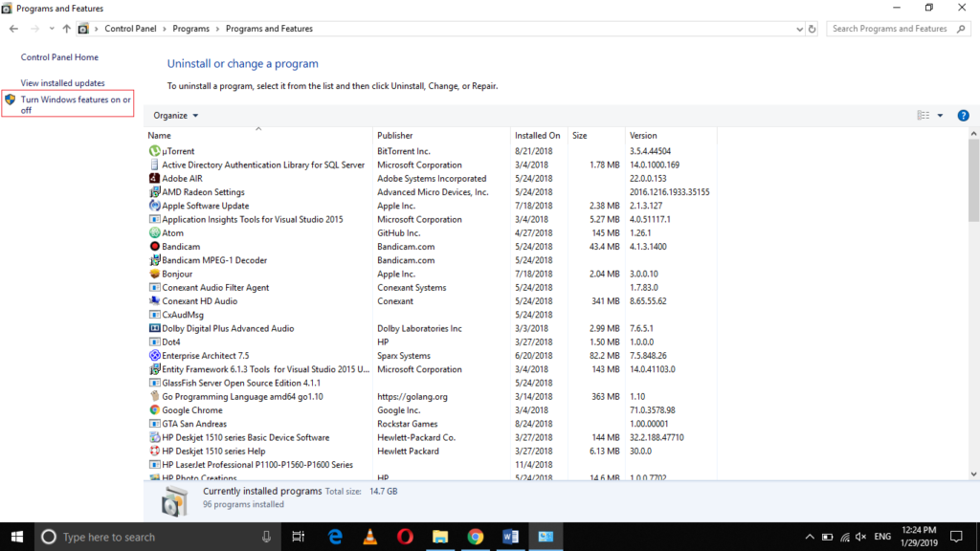Viewport: 980px width, 551px height.
Task: Click the volume icon in system tray
Action: (861, 537)
